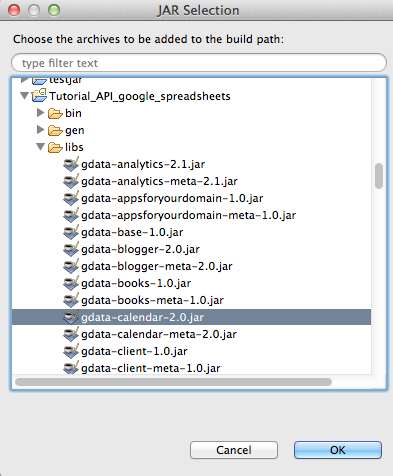Cancel the JAR Selection dialog

coord(234,450)
